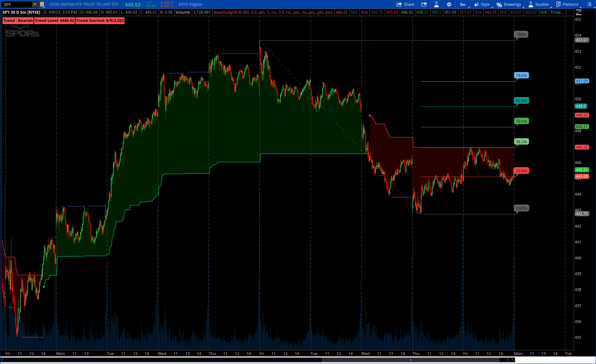Click the 442.75 price bubble on axis
The image size is (596, 364).
tap(582, 214)
